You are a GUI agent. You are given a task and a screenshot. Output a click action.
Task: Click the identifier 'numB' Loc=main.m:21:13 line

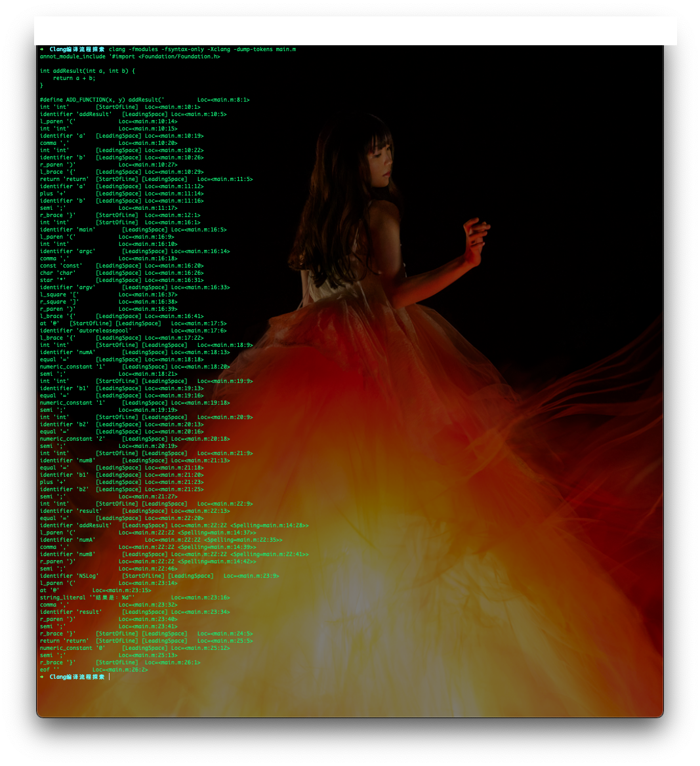[x=135, y=460]
